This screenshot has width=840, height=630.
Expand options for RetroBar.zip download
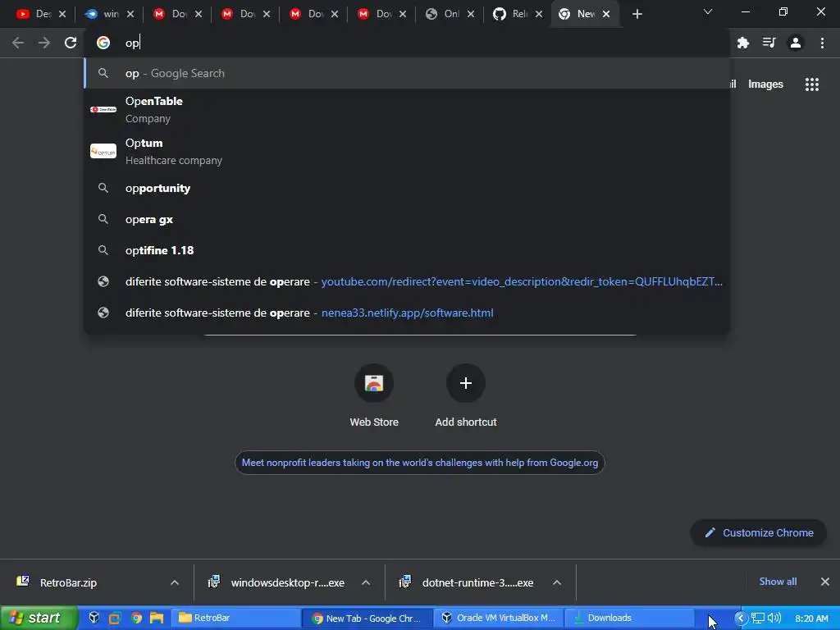(175, 582)
